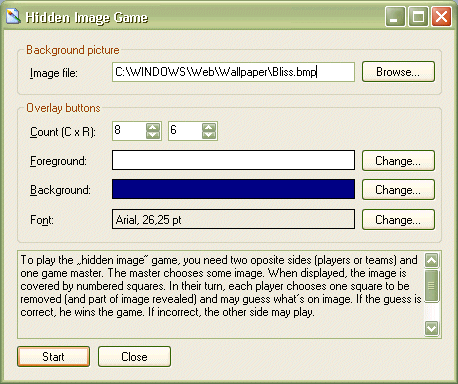Decrease the column count with down arrow
This screenshot has width=458, height=384.
[x=153, y=135]
